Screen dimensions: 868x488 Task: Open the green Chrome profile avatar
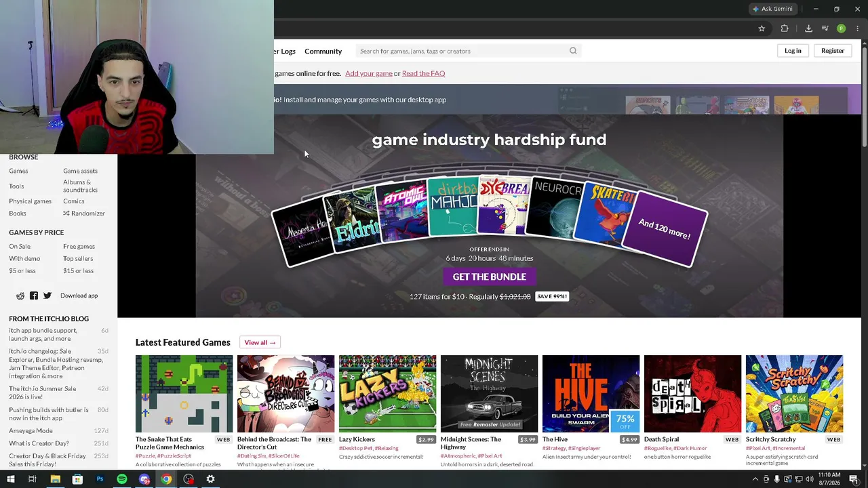(x=841, y=28)
